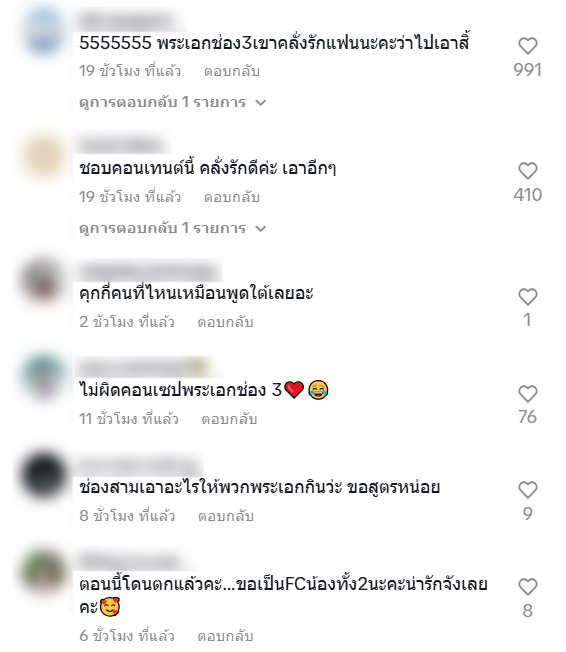Like the comment with 410 likes
Viewport: 566px width, 652px height.
(x=528, y=171)
